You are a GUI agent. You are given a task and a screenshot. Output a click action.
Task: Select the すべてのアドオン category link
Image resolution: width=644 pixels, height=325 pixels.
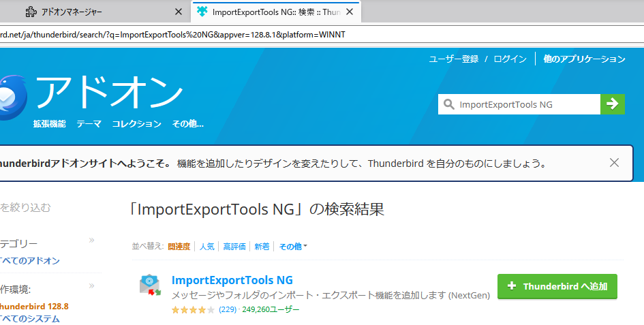point(29,261)
